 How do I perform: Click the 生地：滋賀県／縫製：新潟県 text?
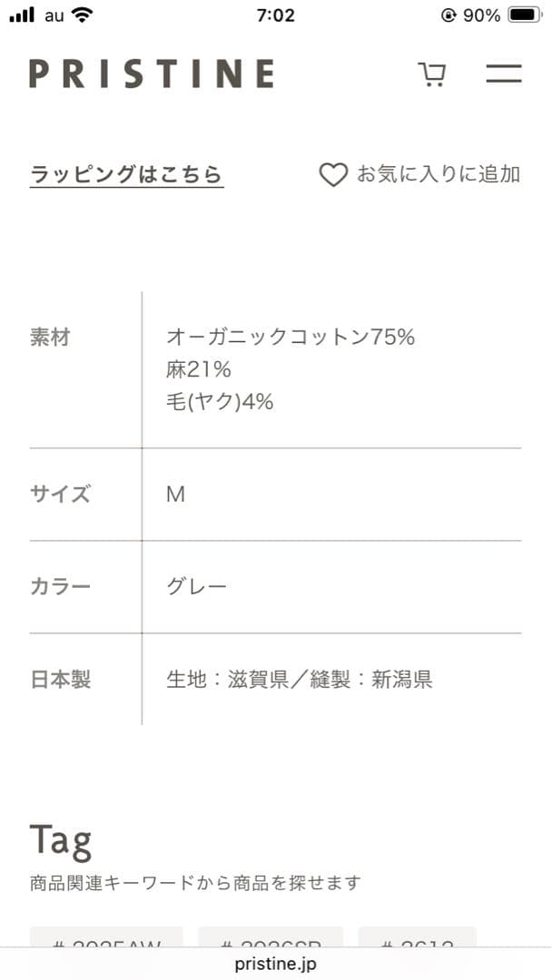[x=300, y=680]
